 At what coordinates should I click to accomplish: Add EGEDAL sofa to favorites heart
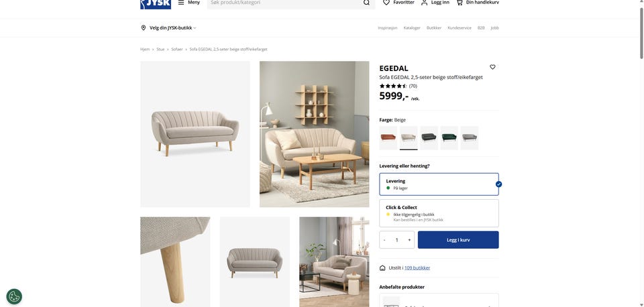click(x=492, y=67)
